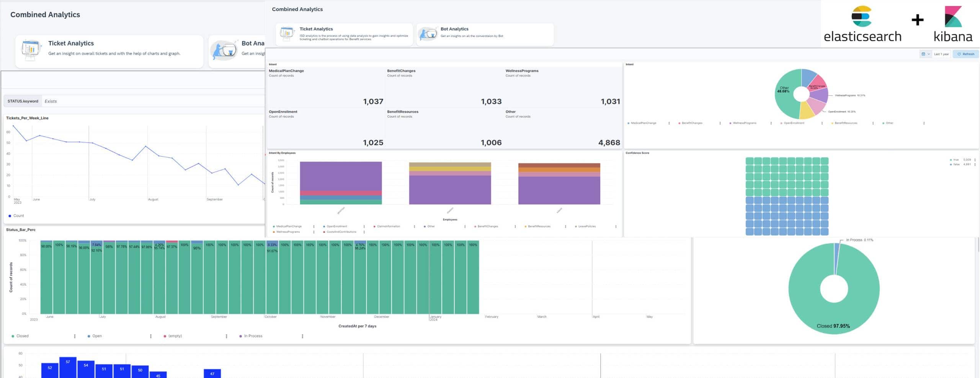Screen dimensions: 980x378
Task: Open the 'Last 1 year' time range
Action: click(941, 54)
